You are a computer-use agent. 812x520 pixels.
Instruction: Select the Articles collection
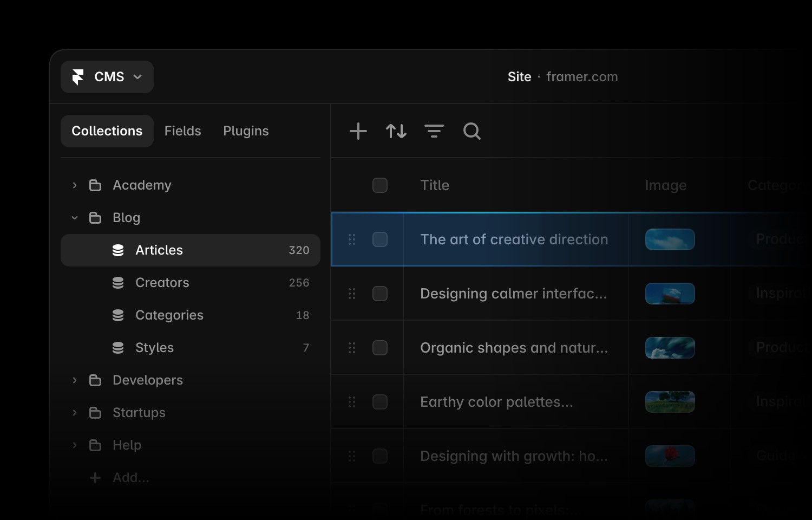click(x=191, y=250)
